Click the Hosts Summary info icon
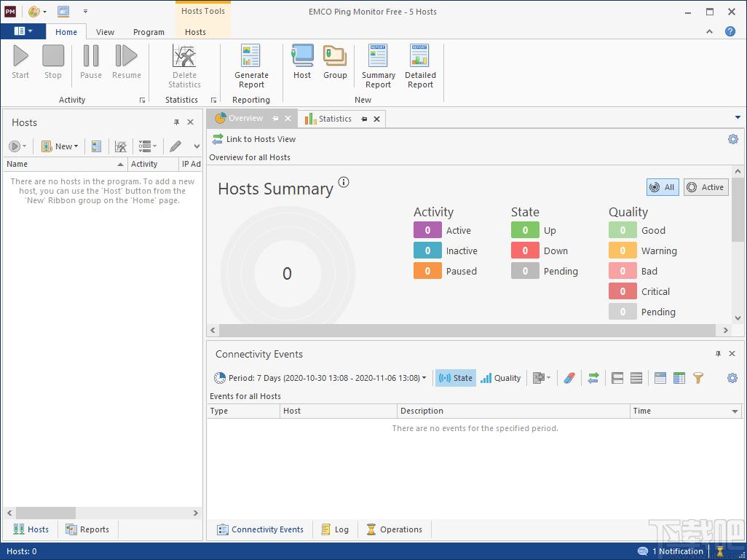Image resolution: width=747 pixels, height=560 pixels. coord(344,181)
